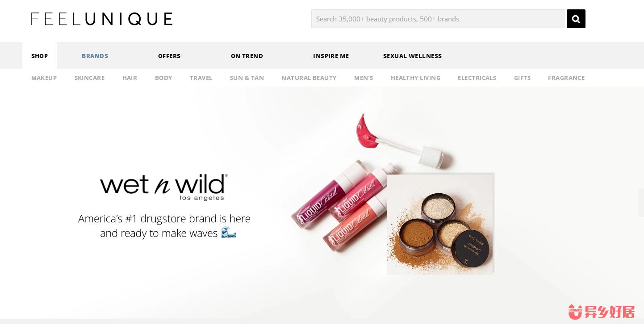This screenshot has height=324, width=644.
Task: Open the SUN & TAN category
Action: click(247, 78)
